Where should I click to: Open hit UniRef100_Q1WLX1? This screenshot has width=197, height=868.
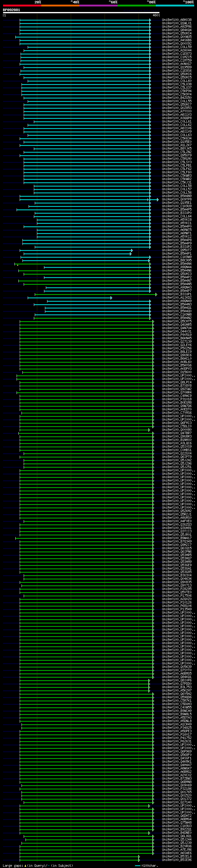click(x=176, y=23)
